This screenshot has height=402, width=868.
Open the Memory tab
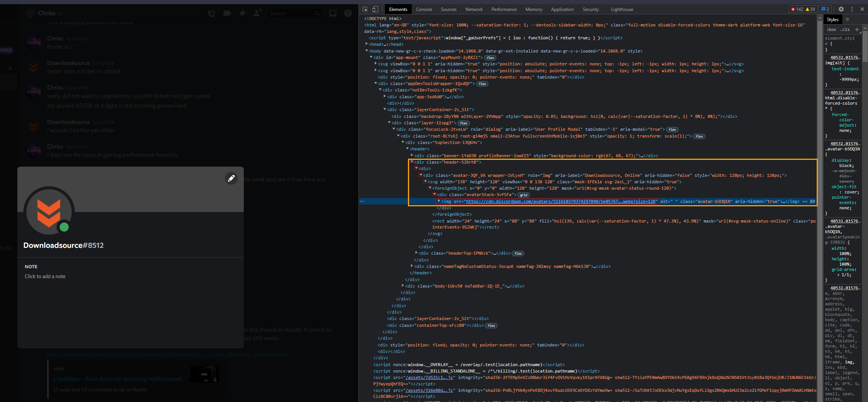pos(534,9)
